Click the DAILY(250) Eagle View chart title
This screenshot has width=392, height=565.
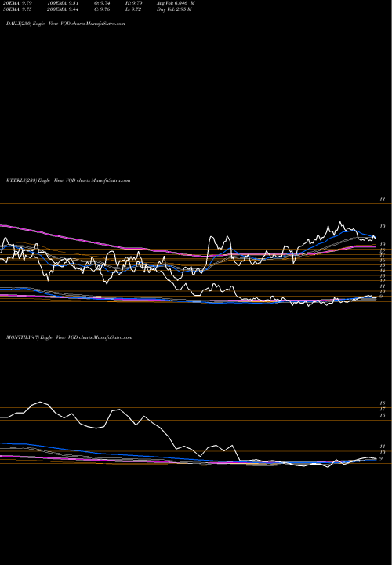pyautogui.click(x=66, y=24)
